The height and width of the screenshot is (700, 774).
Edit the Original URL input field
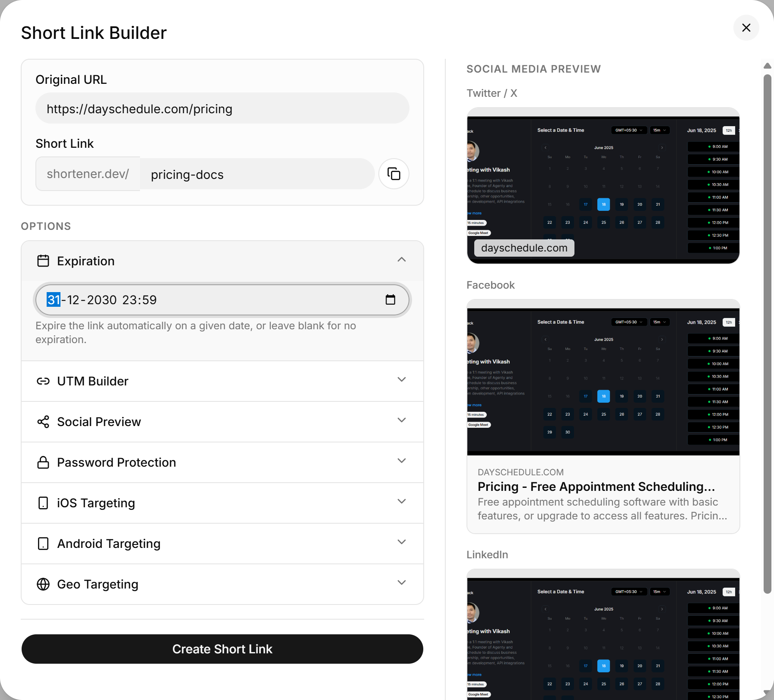[x=222, y=108]
